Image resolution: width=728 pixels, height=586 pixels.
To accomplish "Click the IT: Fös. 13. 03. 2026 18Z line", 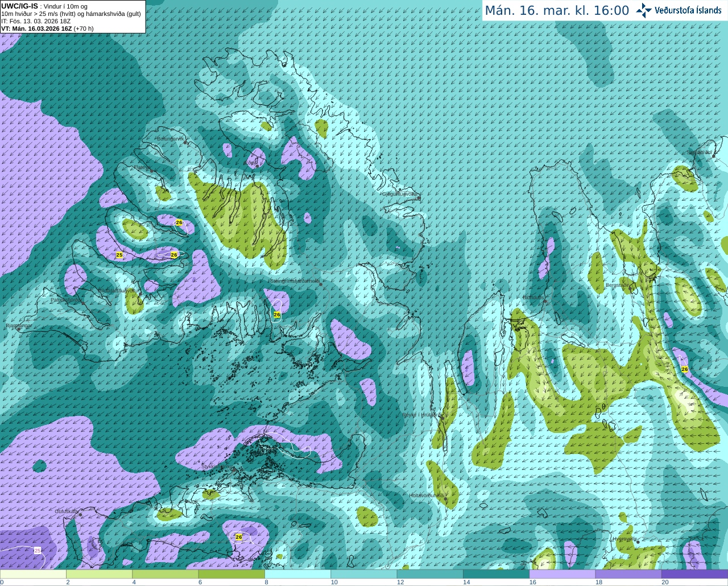I will (x=36, y=21).
